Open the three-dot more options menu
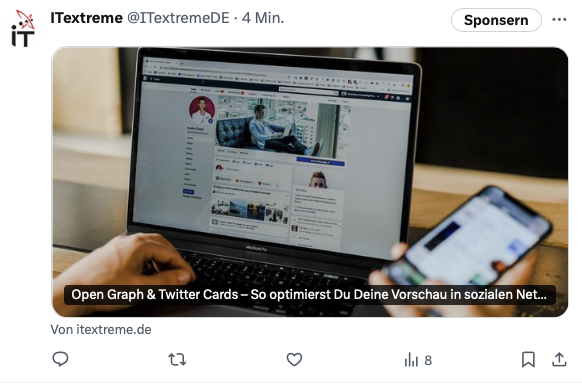Viewport: 582px width, 389px height. 559,19
